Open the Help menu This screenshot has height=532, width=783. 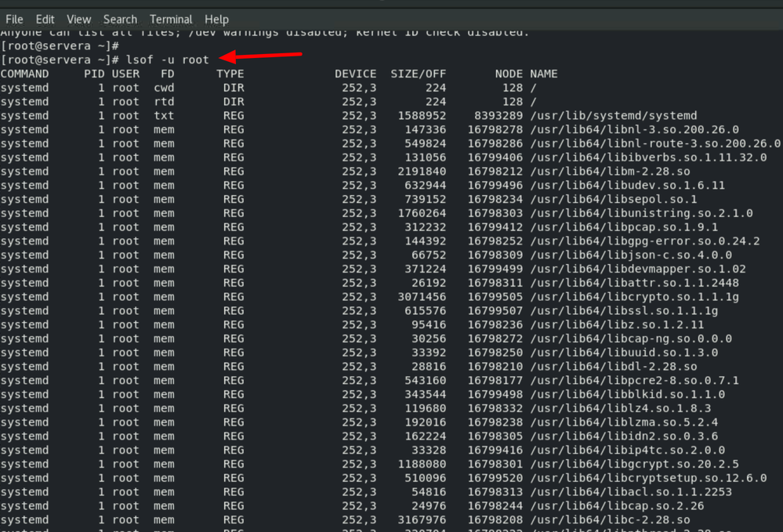coord(217,19)
